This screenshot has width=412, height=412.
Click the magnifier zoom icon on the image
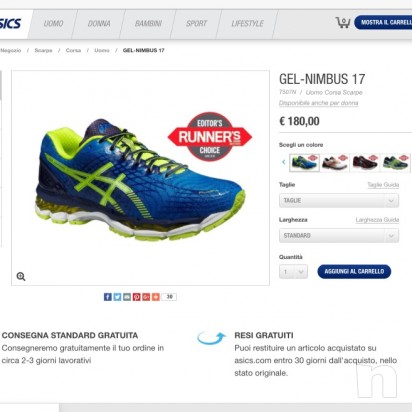point(21,276)
